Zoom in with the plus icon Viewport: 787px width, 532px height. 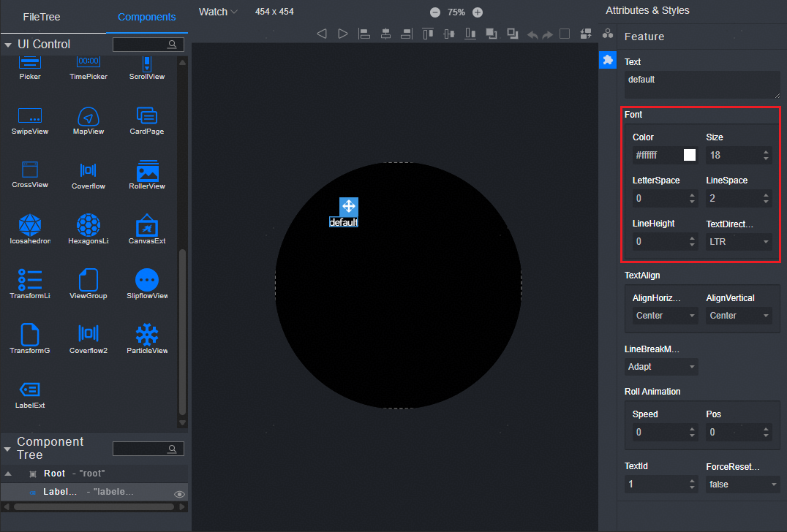[x=478, y=12]
